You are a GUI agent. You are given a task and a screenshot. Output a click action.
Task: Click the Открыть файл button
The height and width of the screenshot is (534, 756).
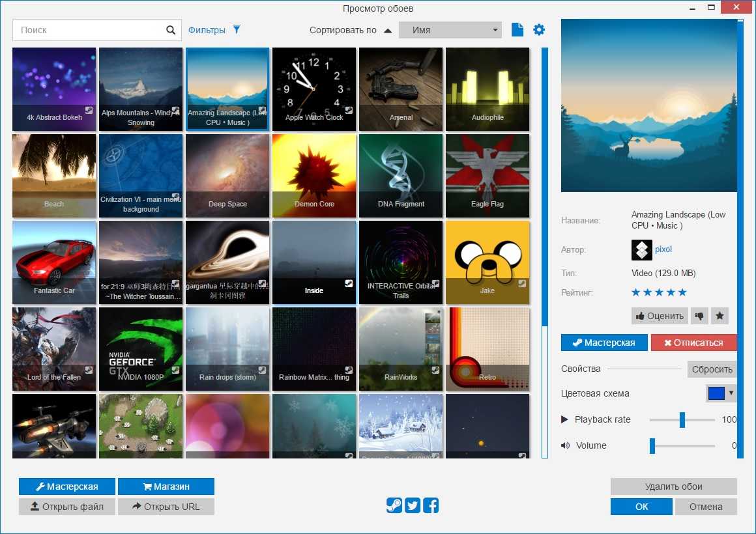[x=67, y=507]
